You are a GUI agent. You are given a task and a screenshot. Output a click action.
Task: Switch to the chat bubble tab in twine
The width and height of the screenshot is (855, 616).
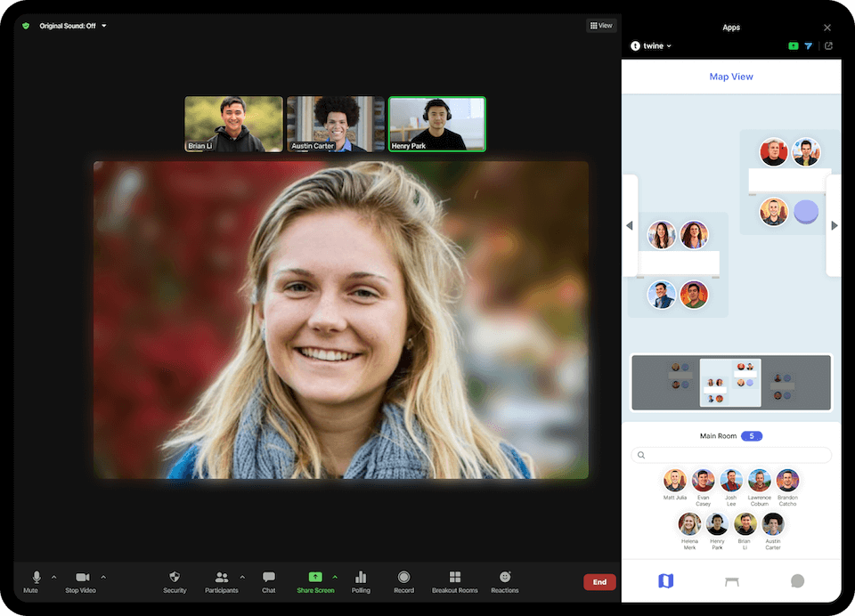coord(797,581)
